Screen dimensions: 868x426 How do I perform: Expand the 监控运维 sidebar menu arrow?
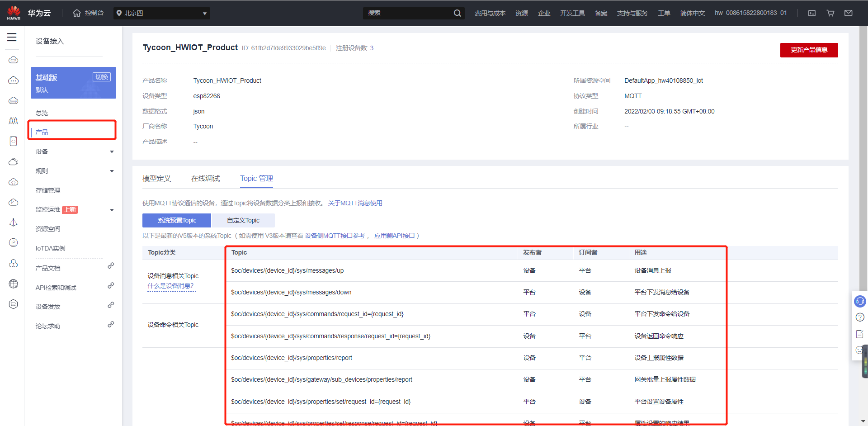(112, 210)
